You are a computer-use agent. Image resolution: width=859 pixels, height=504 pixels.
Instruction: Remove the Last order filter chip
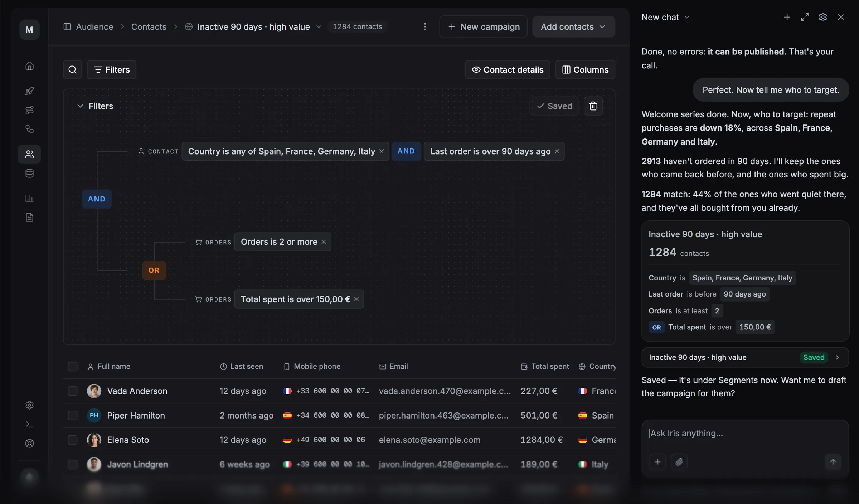click(557, 151)
